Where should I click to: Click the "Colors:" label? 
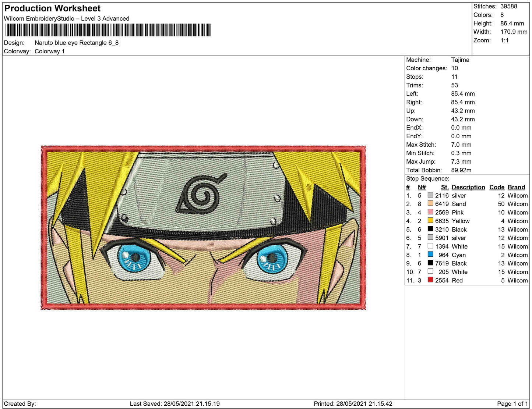coord(483,15)
